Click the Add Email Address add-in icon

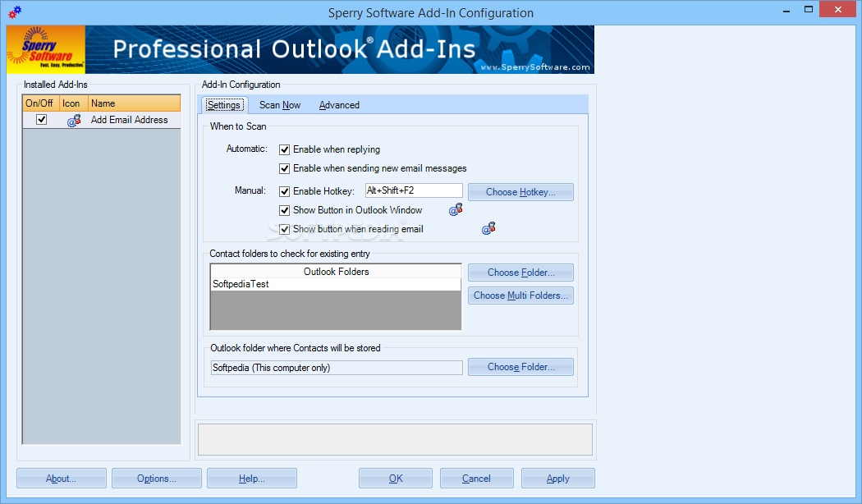pos(74,120)
